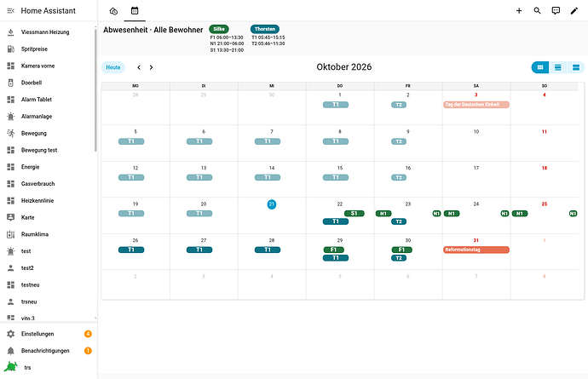Click Oktober 2026 month title
Image resolution: width=588 pixels, height=379 pixels.
coord(344,67)
